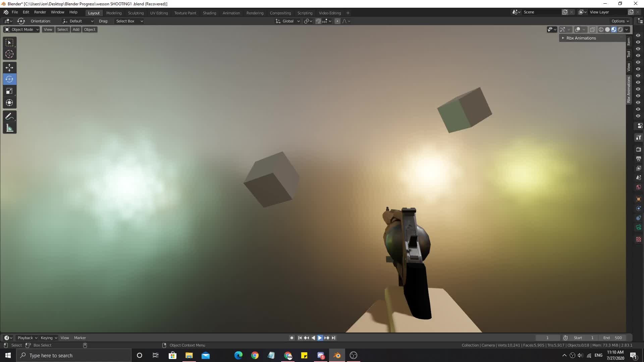Screen dimensions: 644x362
Task: Pick the Annotate tool
Action: click(x=9, y=116)
